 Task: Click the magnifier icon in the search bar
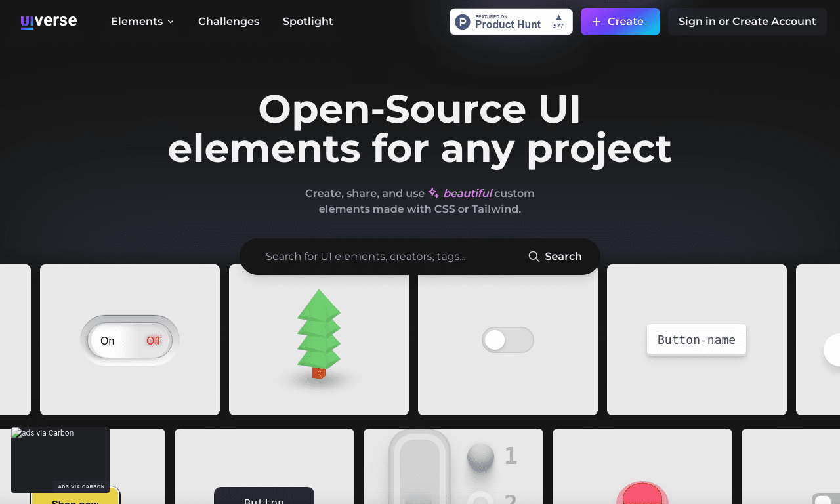(534, 257)
